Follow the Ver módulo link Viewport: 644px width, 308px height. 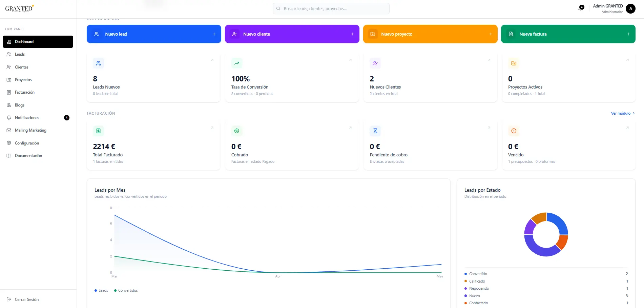pyautogui.click(x=623, y=113)
